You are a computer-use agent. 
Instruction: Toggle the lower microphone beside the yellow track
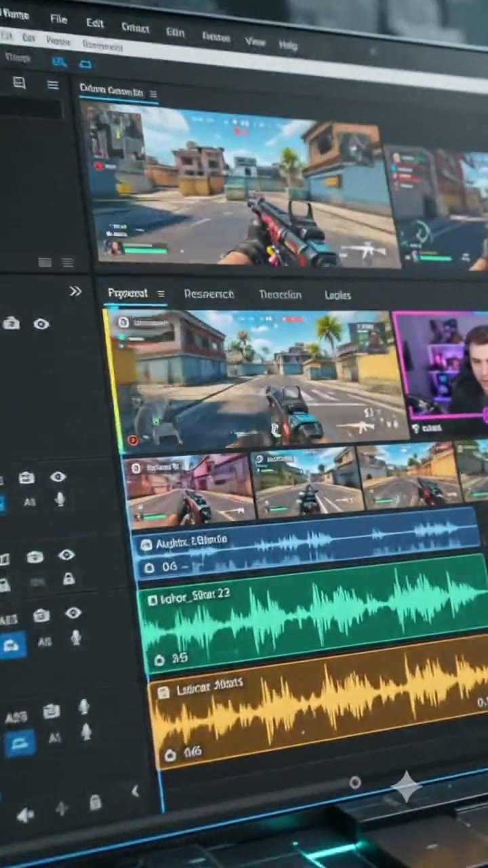point(86,732)
